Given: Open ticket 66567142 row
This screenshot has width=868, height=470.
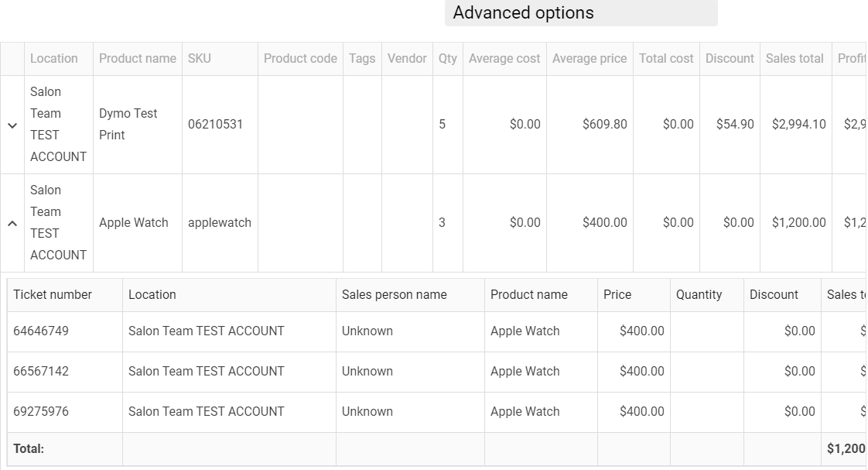Looking at the screenshot, I should click(x=41, y=372).
